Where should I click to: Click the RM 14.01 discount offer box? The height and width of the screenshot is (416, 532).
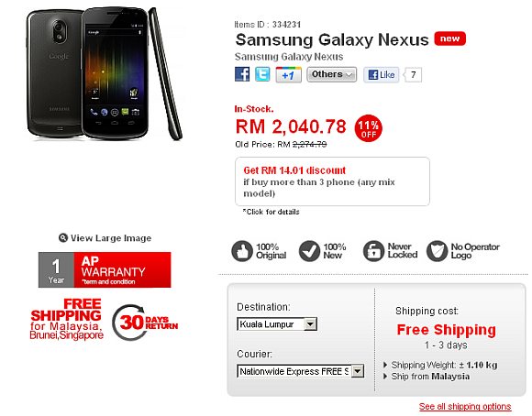[x=332, y=181]
